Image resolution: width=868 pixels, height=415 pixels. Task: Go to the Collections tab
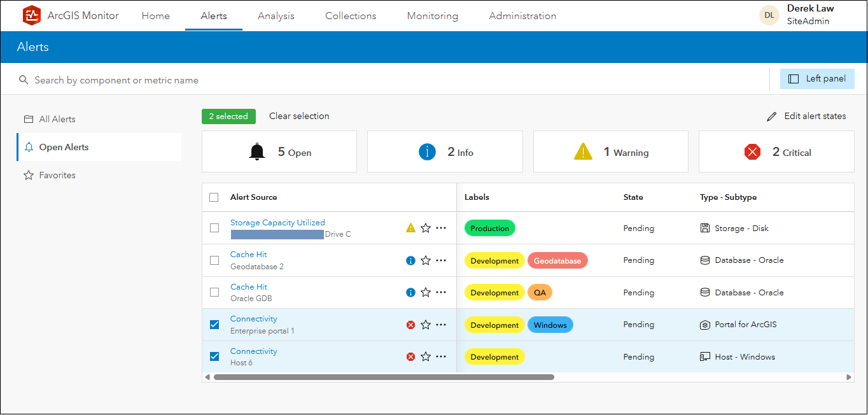coord(351,16)
